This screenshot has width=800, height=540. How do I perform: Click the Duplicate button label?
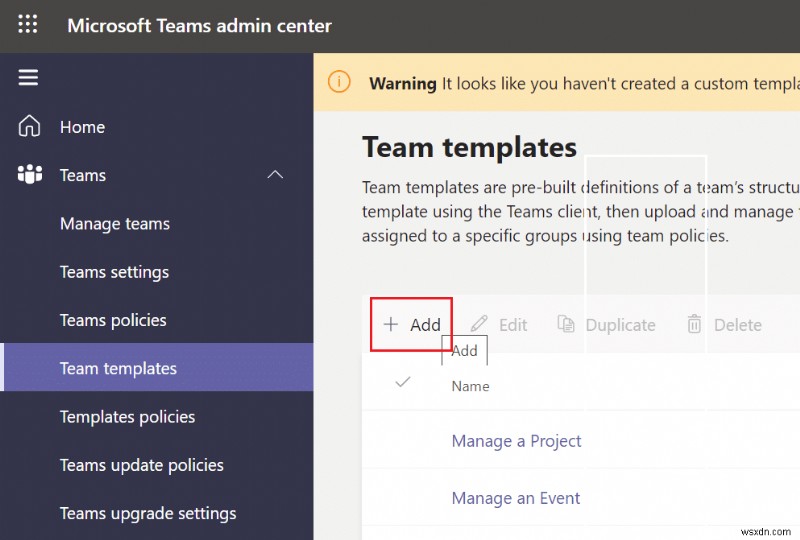pos(620,325)
